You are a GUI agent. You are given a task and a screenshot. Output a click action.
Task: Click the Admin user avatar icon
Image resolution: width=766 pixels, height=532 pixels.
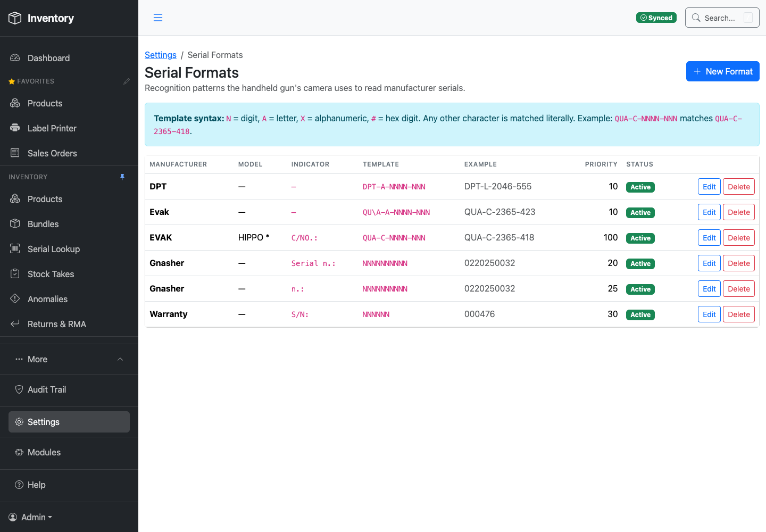pos(13,517)
